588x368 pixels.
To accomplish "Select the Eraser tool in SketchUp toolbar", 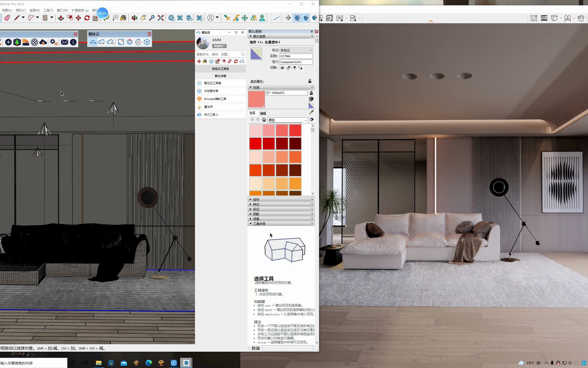I will point(7,18).
